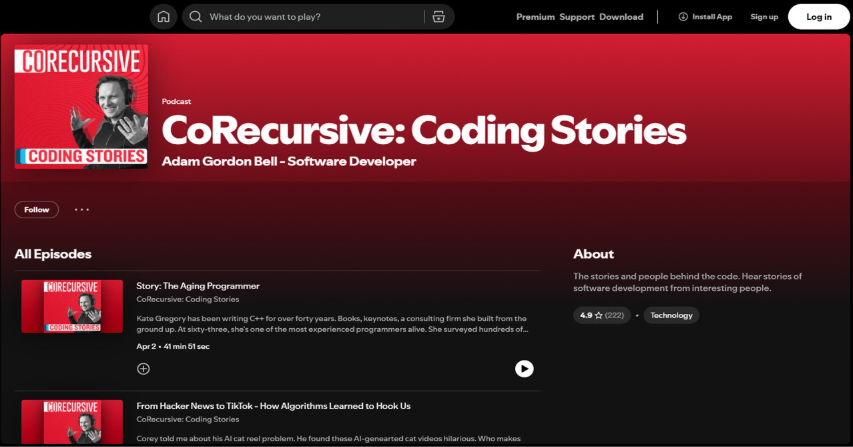The width and height of the screenshot is (853, 447).
Task: Follow the CoRecursive podcast
Action: tap(36, 209)
